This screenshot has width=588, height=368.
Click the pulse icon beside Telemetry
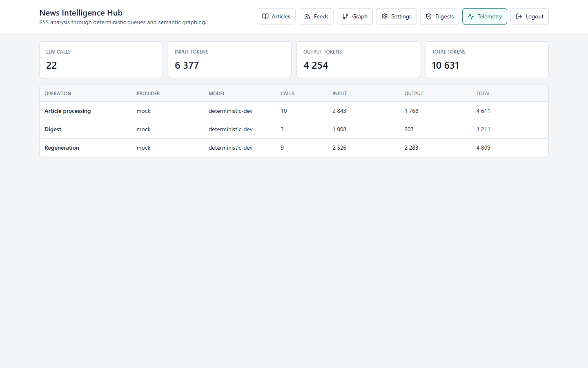coord(471,16)
